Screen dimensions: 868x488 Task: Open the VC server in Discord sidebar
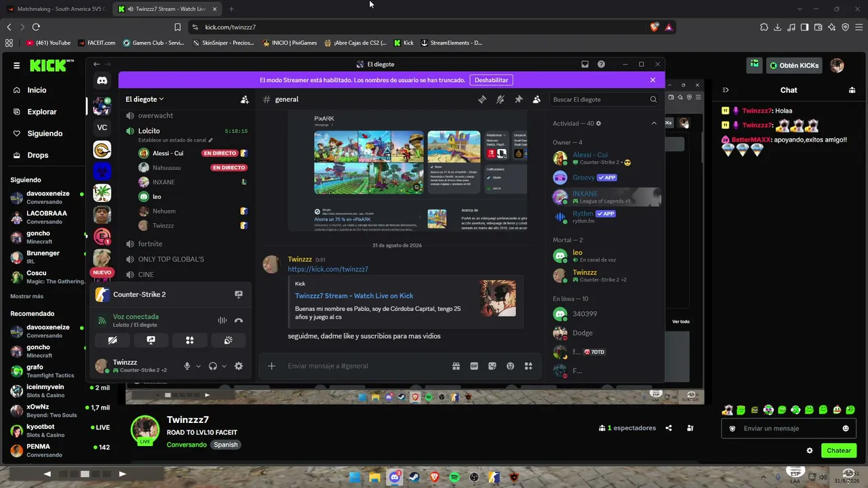click(102, 127)
